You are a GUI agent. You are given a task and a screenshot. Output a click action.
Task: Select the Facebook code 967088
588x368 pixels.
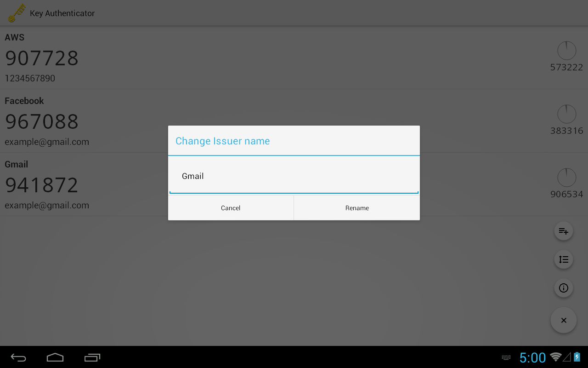click(42, 122)
